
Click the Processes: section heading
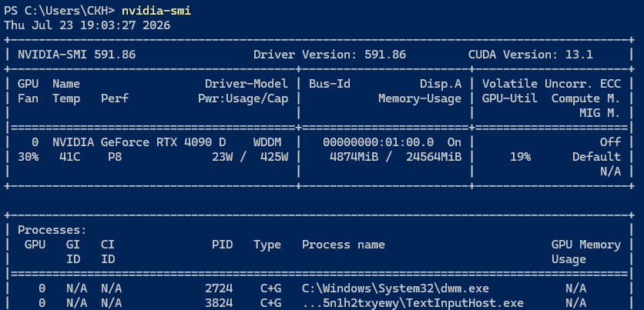pyautogui.click(x=52, y=230)
